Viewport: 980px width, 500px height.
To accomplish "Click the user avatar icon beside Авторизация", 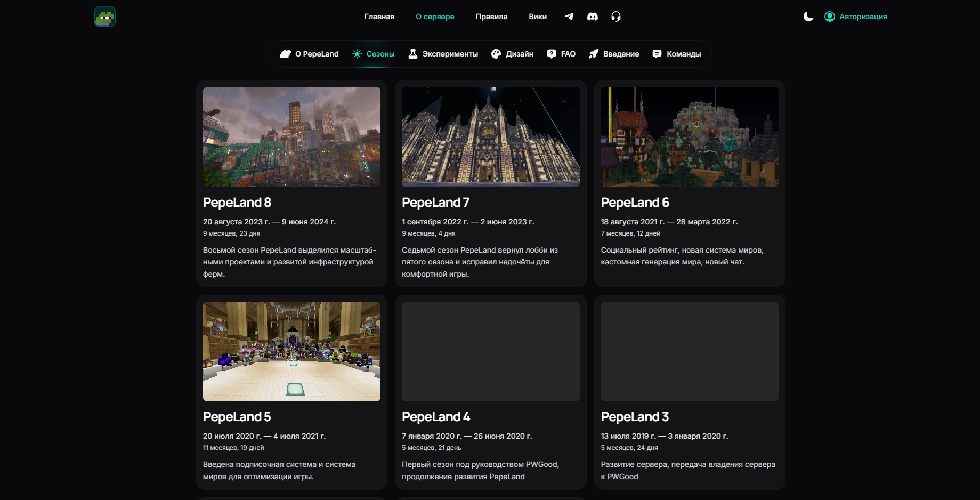I will (x=830, y=17).
